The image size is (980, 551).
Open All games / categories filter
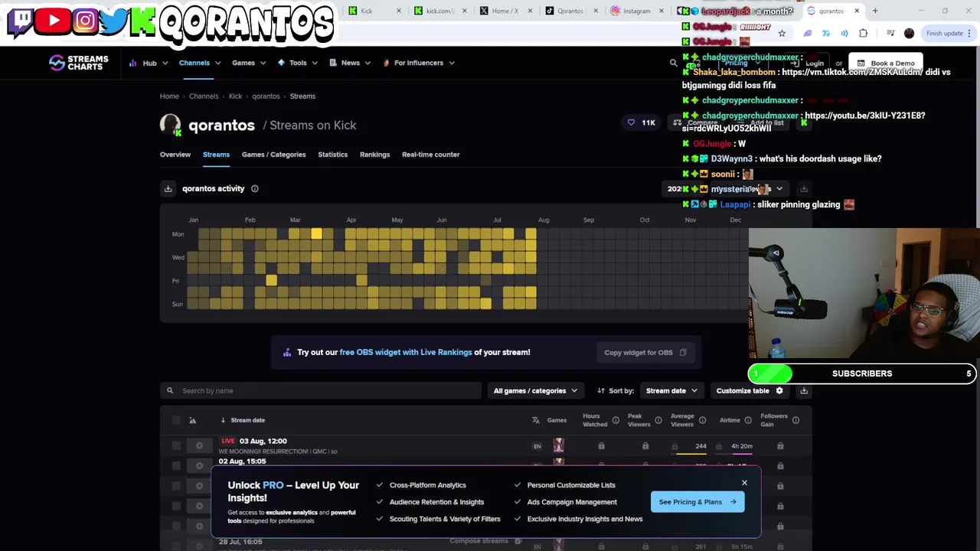[x=535, y=391]
